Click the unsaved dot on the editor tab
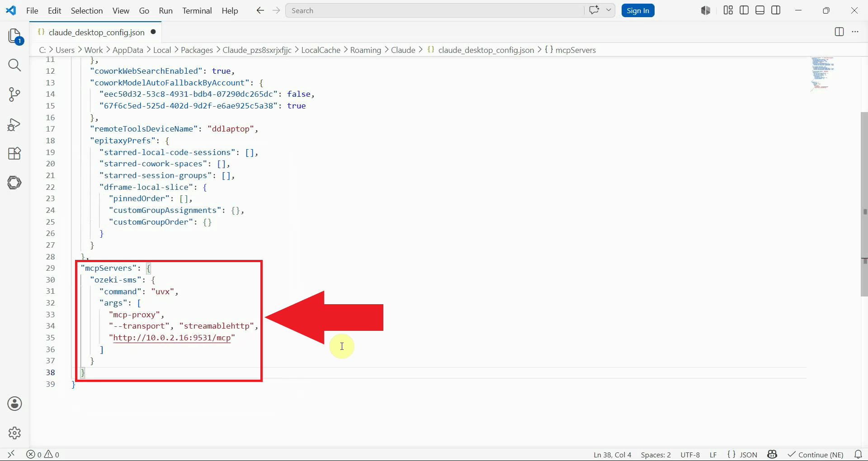 (153, 32)
